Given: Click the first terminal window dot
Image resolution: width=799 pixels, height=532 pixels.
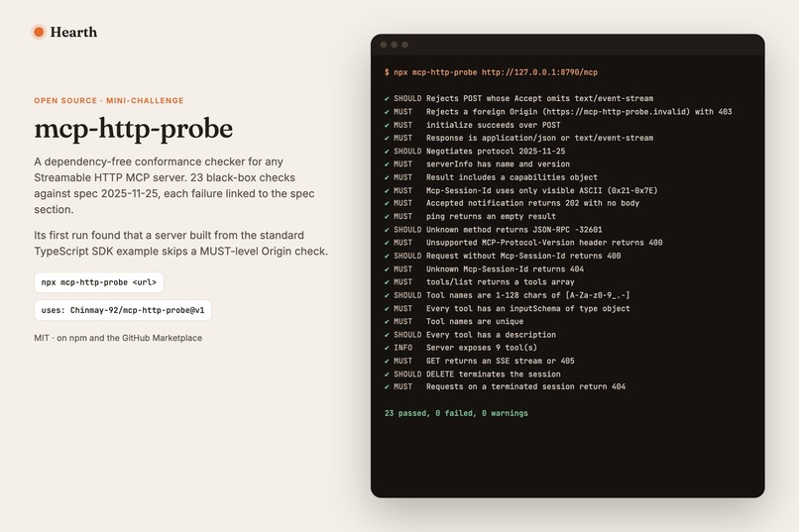Looking at the screenshot, I should click(384, 45).
